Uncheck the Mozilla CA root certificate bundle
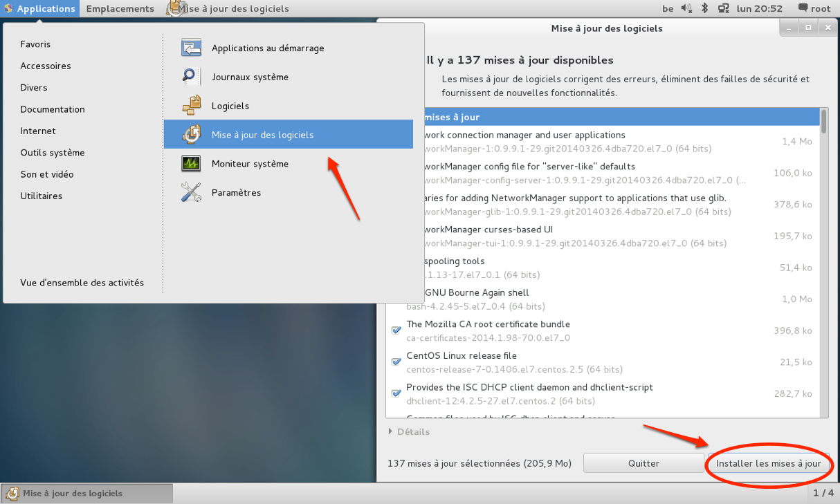Viewport: 840px width, 504px height. coord(396,330)
